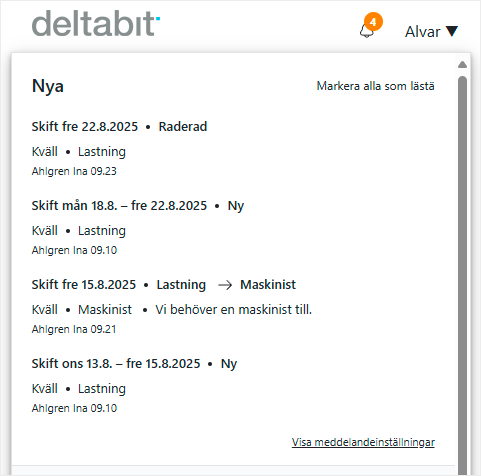Click the Ahlgren Ina 09.23 timestamp
This screenshot has height=476, width=481.
[74, 171]
